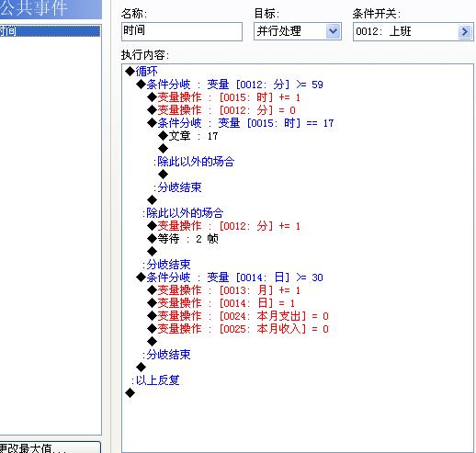Viewport: 476px width, 453px height.
Task: Open the 条件开关 switch selector arrow
Action: [x=465, y=31]
